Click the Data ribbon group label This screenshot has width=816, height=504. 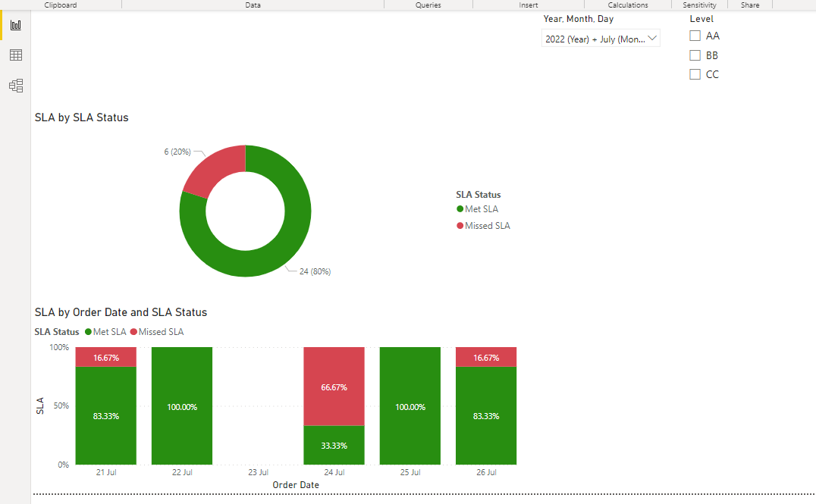pyautogui.click(x=253, y=5)
